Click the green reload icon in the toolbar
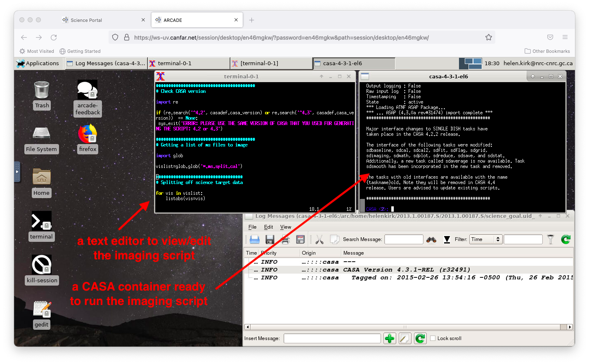 click(566, 239)
